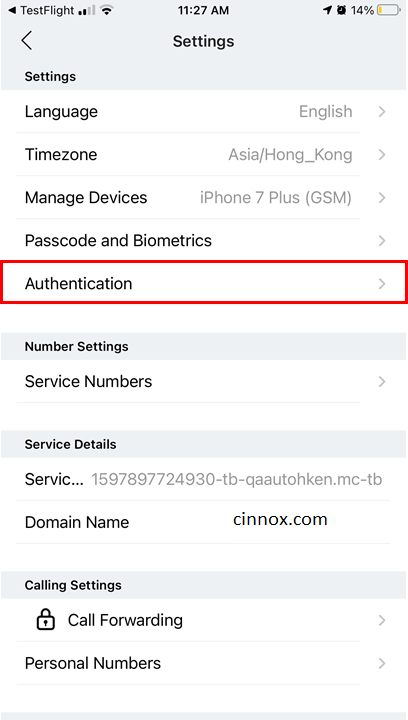Tap the lock icon beside Call Forwarding
The image size is (408, 720).
(x=45, y=620)
